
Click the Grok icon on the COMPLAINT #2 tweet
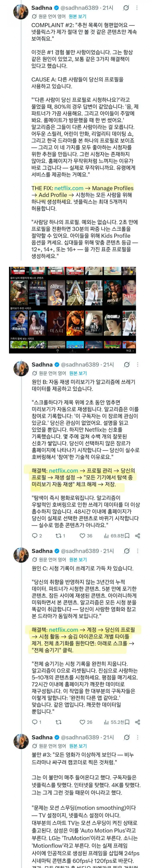pos(126,7)
